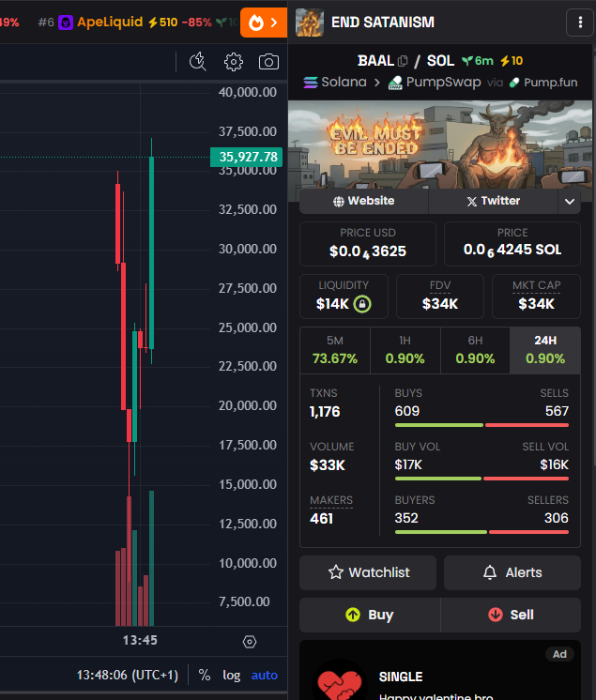
Task: Click the globe icon on Website
Action: click(339, 202)
